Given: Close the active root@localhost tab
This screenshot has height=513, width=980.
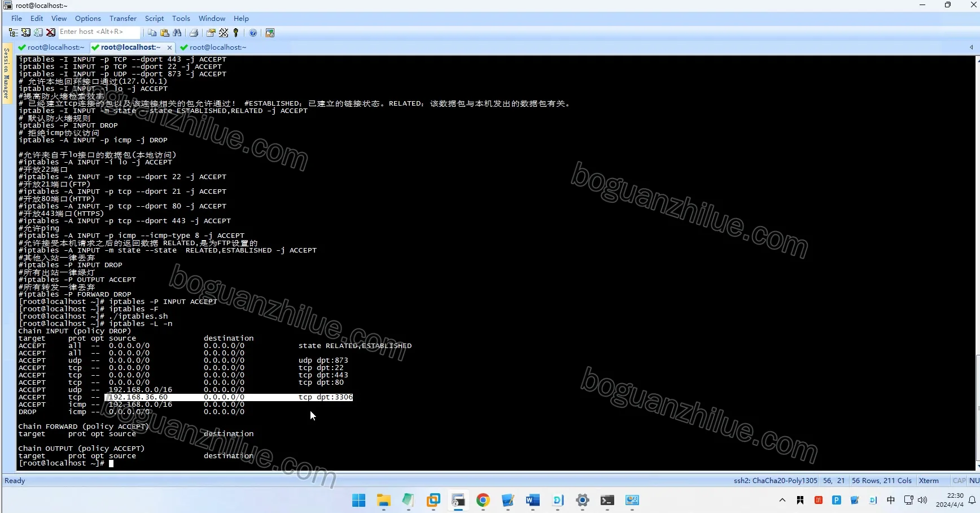Looking at the screenshot, I should [169, 48].
